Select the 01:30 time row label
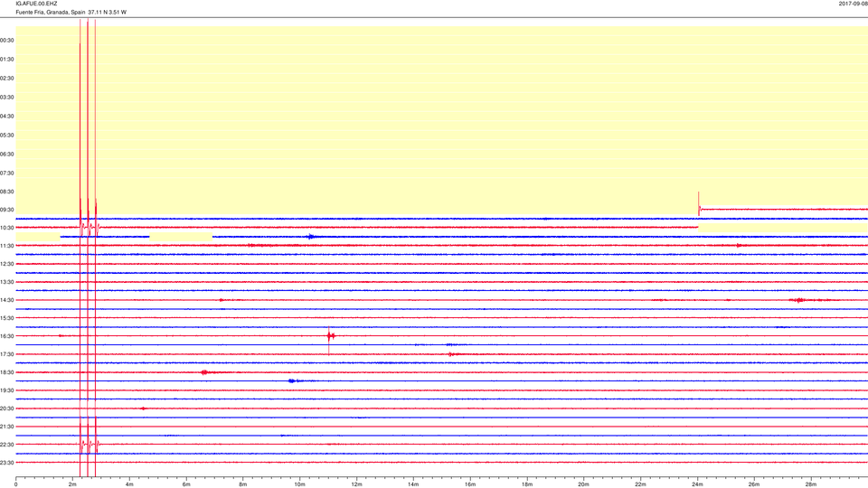Viewport: 868px width, 488px height. [x=7, y=60]
